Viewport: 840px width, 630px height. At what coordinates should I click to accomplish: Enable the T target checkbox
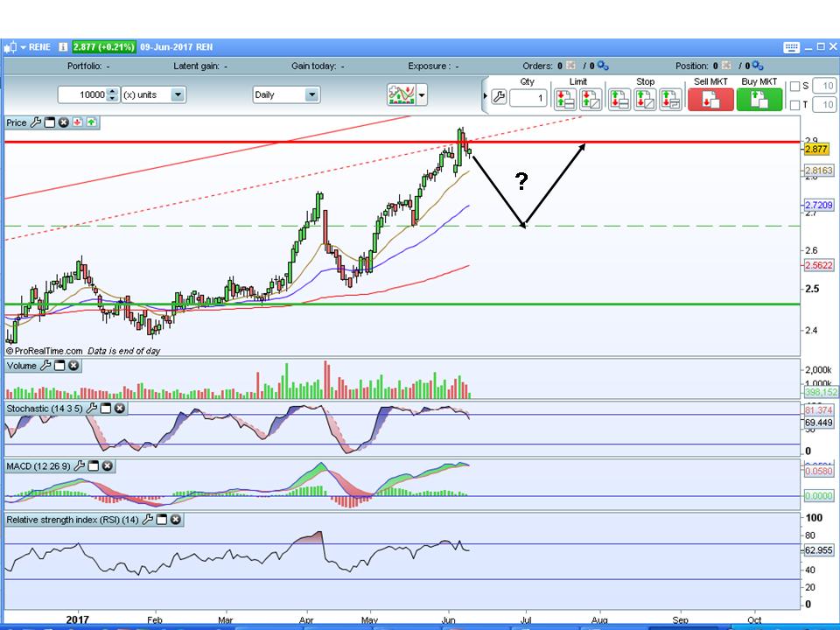[795, 105]
